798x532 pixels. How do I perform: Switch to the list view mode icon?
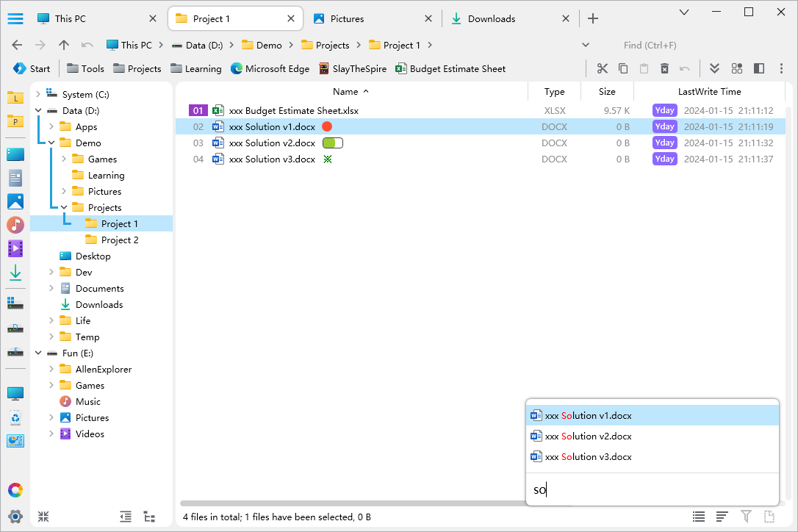(x=699, y=517)
